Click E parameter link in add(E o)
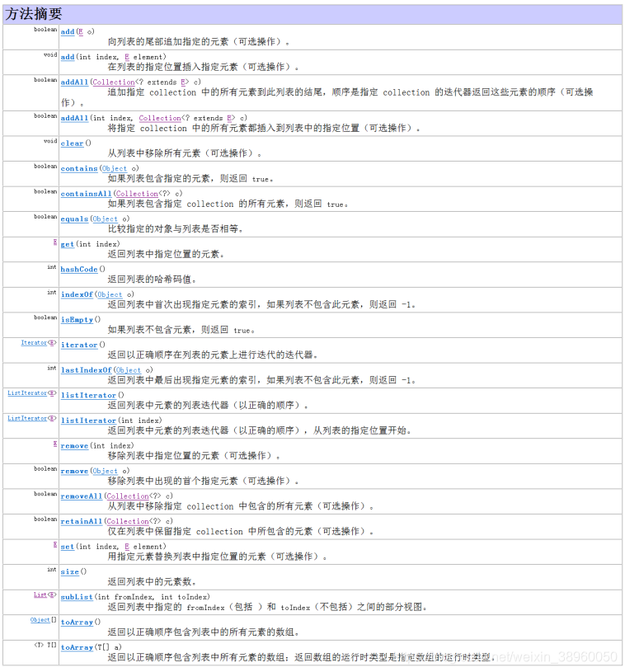The image size is (625, 672). click(81, 31)
